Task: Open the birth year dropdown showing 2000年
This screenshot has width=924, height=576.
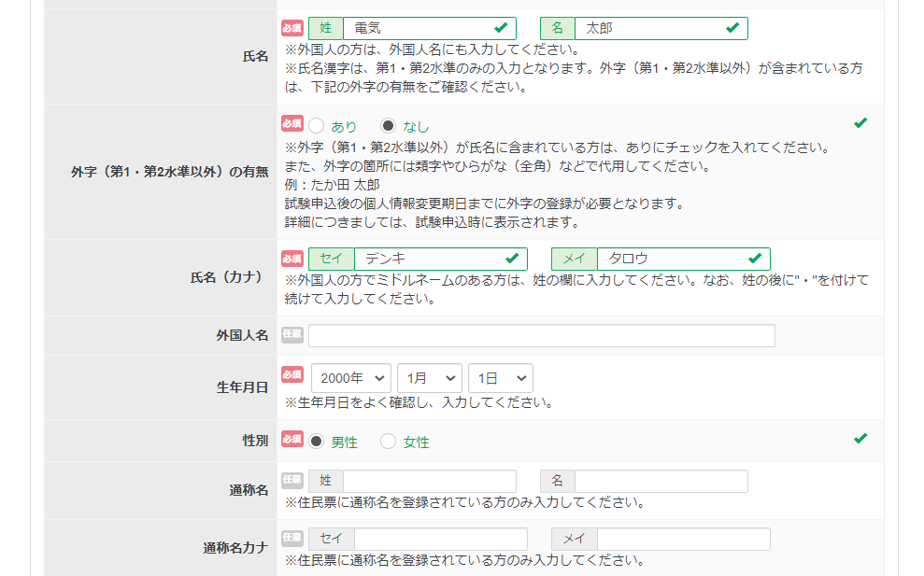Action: click(x=351, y=378)
